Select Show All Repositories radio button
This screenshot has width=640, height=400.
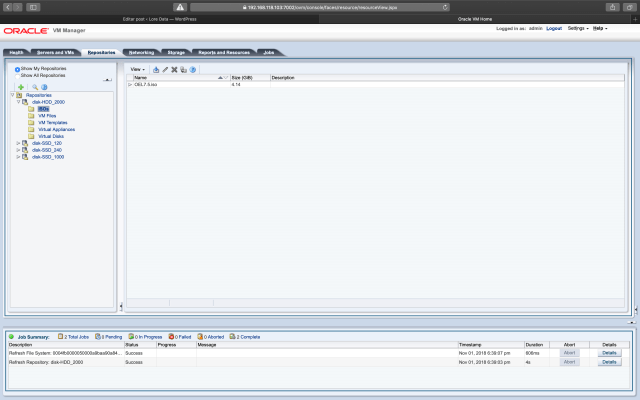tap(18, 76)
